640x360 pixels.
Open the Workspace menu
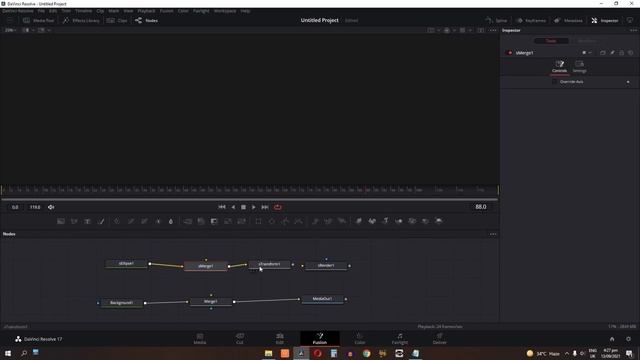(225, 11)
